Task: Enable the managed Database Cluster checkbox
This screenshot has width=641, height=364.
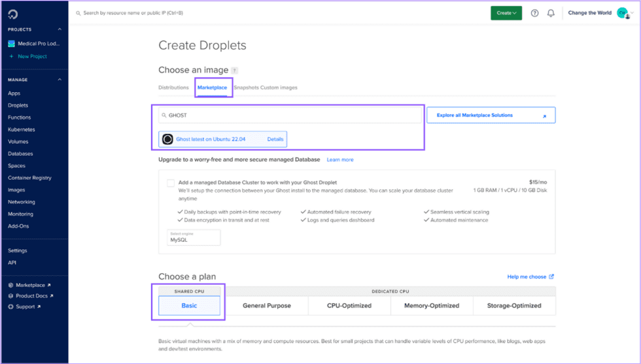Action: pos(171,183)
